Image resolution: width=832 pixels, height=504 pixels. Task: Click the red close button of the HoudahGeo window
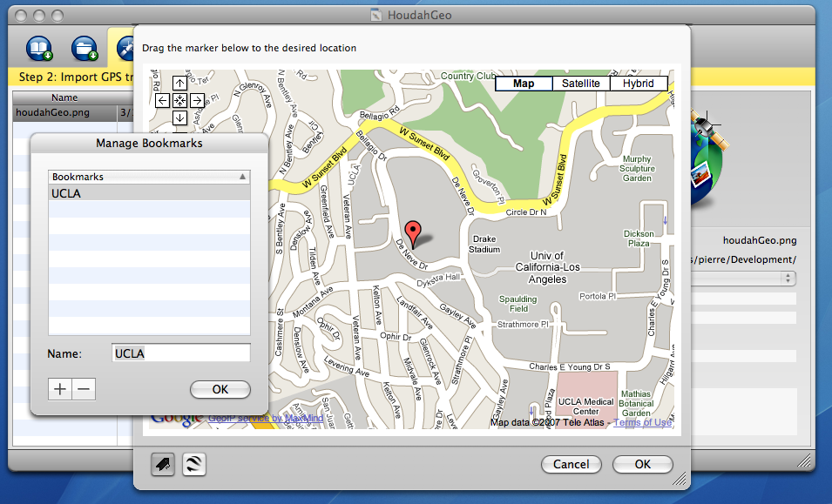coord(21,16)
